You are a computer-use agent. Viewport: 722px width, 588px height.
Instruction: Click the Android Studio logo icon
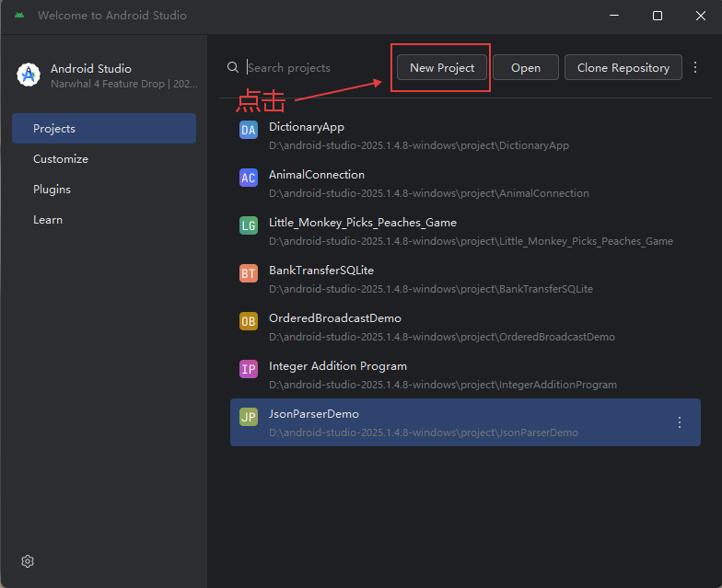tap(29, 75)
